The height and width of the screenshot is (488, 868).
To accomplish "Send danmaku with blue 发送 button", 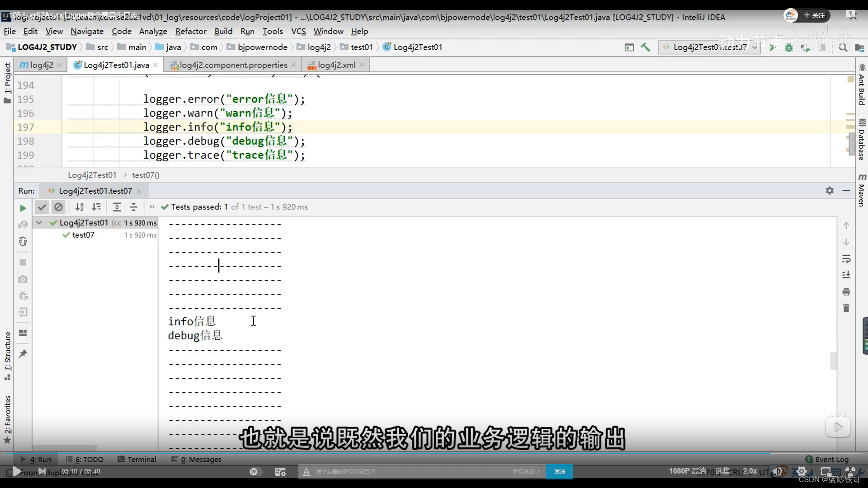I will pyautogui.click(x=560, y=471).
